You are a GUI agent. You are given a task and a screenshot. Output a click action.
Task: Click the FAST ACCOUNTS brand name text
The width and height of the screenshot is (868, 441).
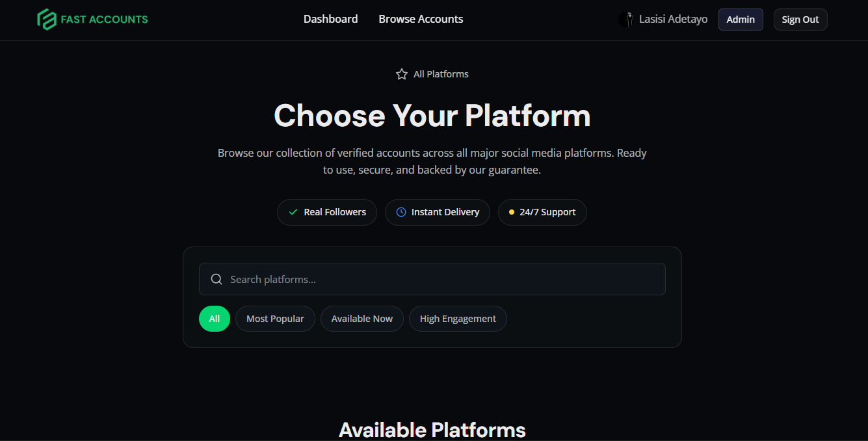104,20
